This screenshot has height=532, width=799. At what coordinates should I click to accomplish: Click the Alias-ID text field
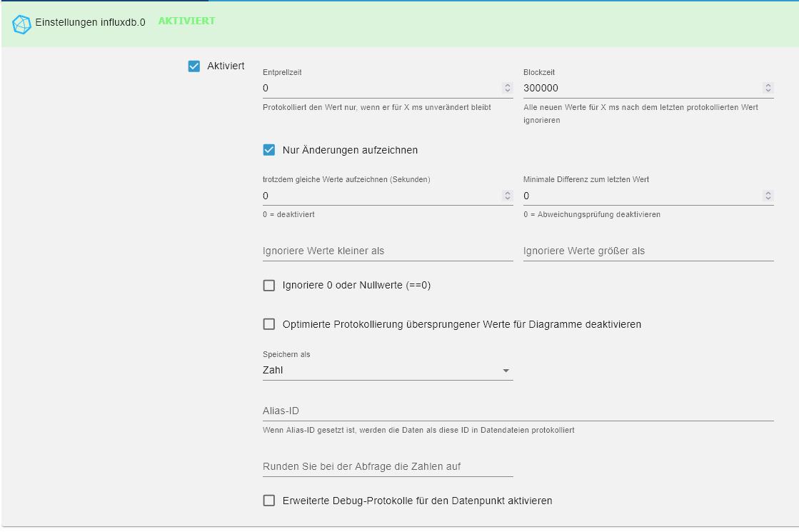click(518, 411)
